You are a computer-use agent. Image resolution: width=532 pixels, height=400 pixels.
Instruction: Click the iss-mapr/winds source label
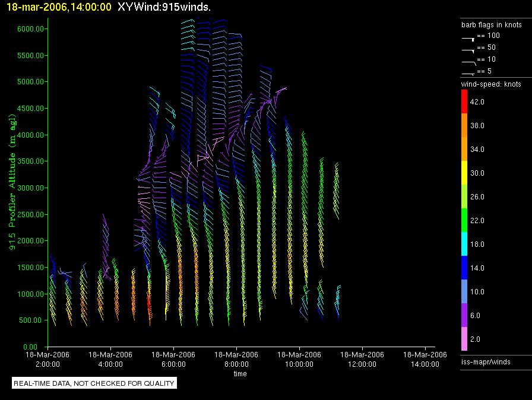pyautogui.click(x=486, y=361)
